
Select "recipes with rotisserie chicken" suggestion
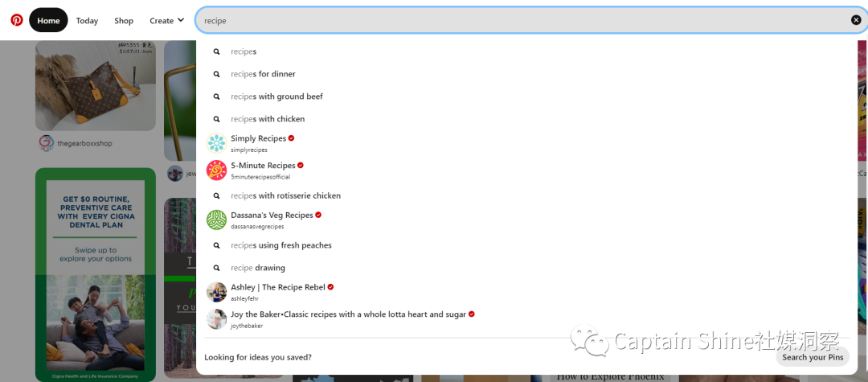point(285,195)
